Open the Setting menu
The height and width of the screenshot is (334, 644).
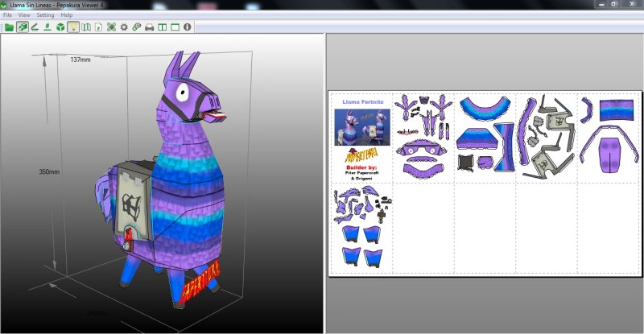(45, 15)
